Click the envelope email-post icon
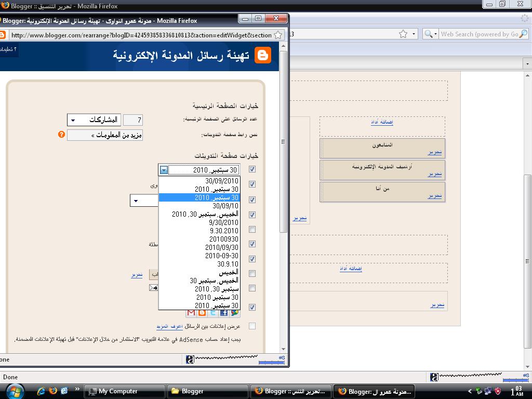 [x=153, y=288]
